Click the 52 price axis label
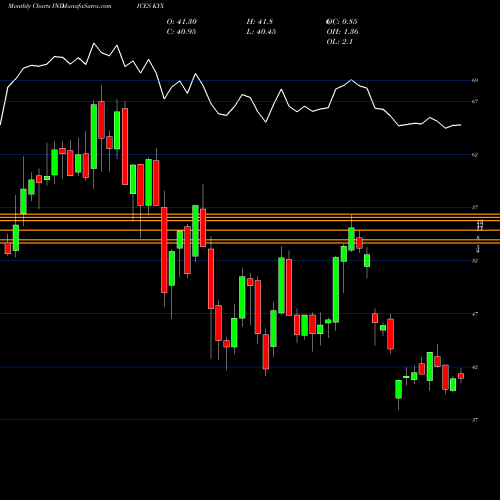 (475, 261)
